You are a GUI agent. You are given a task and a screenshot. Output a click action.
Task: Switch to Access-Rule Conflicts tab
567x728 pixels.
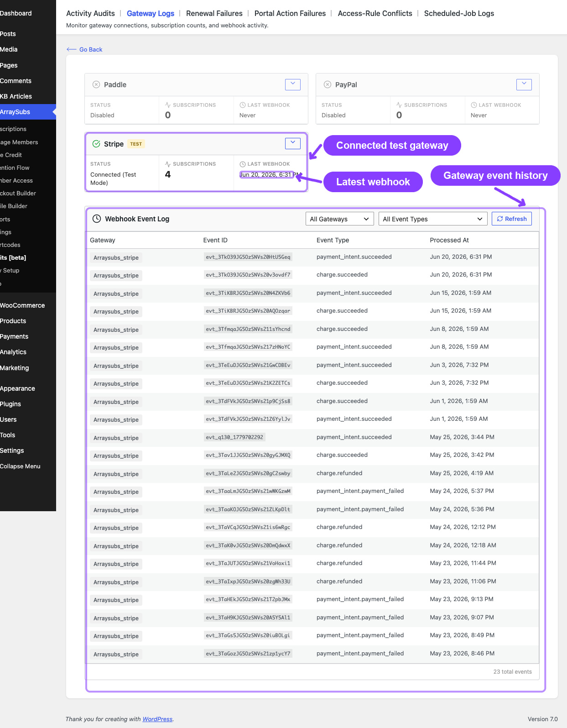[x=375, y=13]
